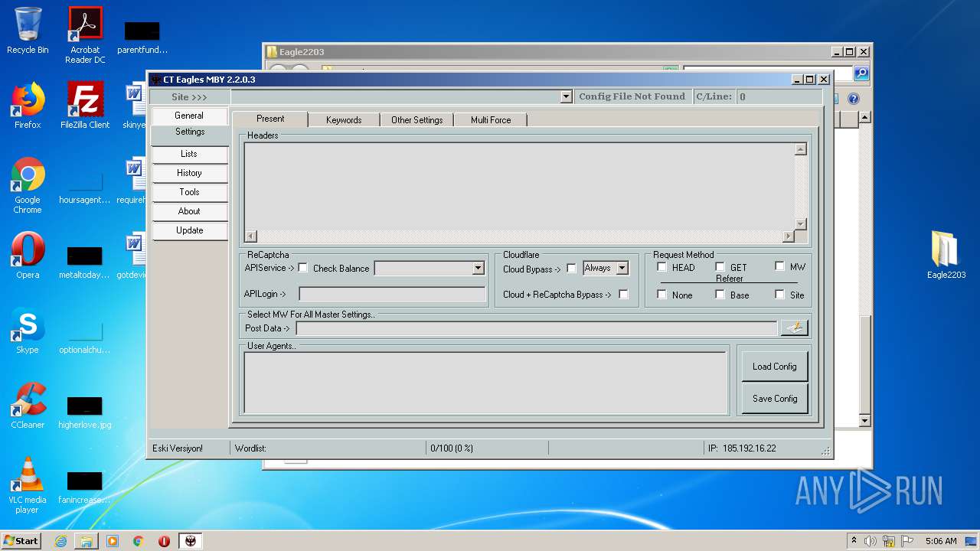
Task: Check the None referer option
Action: (662, 295)
